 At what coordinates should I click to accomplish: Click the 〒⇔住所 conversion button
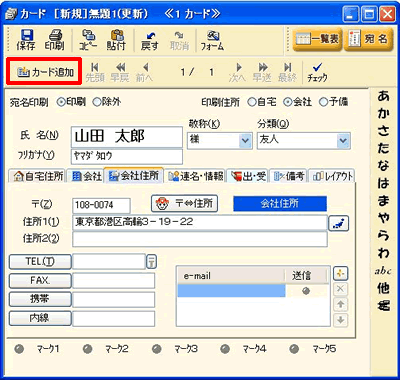coord(185,203)
